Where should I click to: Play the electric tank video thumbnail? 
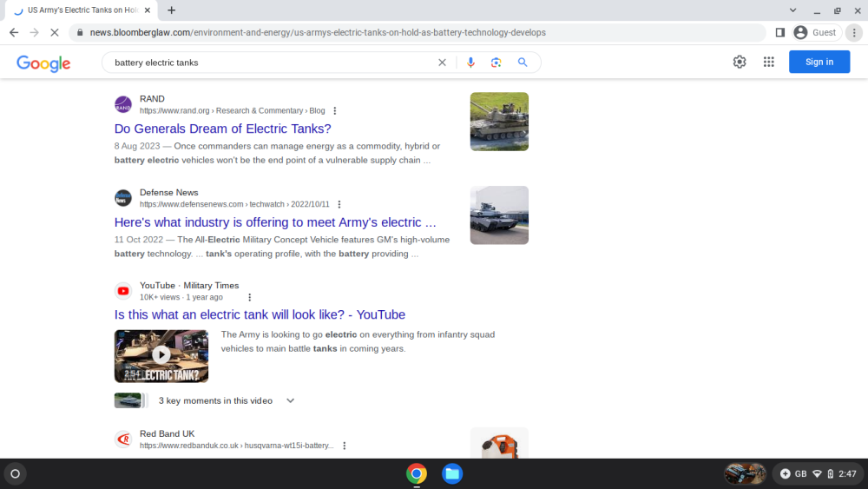pos(161,356)
